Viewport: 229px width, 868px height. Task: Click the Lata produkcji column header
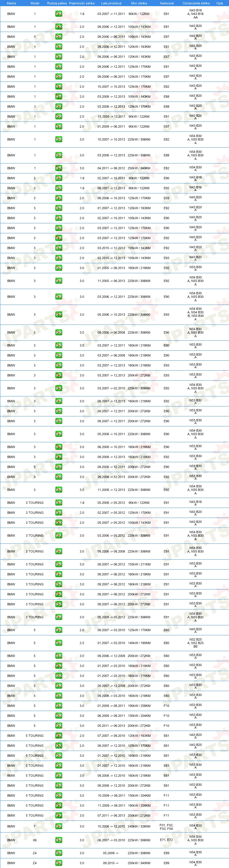(111, 3)
